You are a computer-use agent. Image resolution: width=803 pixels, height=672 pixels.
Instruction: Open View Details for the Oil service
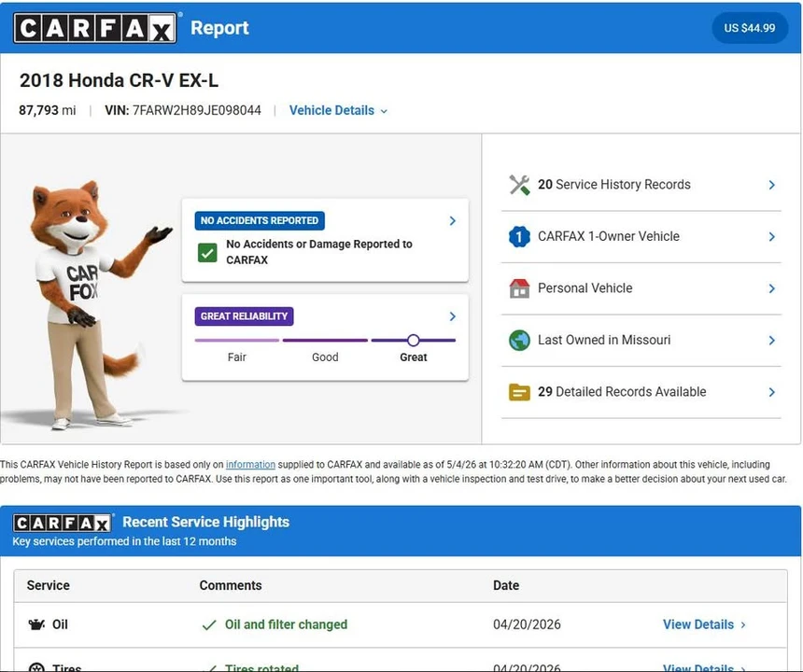pos(704,624)
